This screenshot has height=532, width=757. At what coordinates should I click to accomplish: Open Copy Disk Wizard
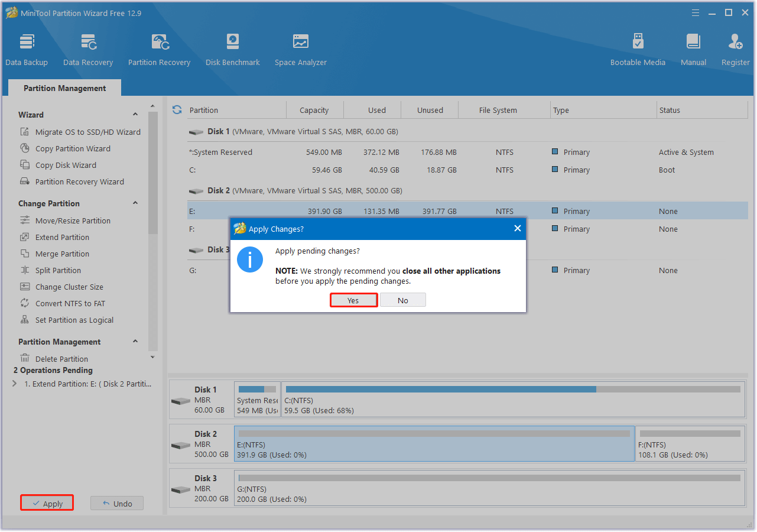pyautogui.click(x=58, y=165)
